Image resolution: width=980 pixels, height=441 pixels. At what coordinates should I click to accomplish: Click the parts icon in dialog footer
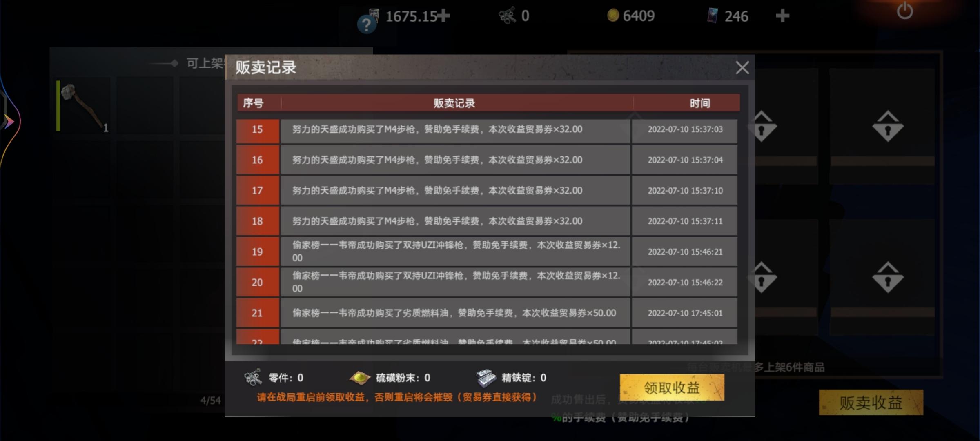coord(253,377)
